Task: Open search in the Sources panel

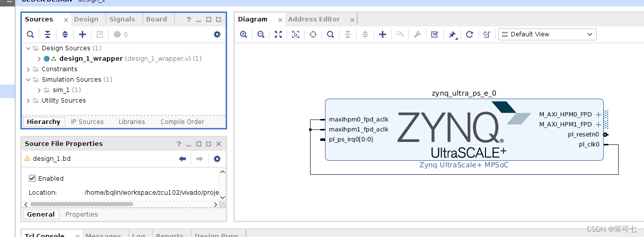Action: [30, 34]
